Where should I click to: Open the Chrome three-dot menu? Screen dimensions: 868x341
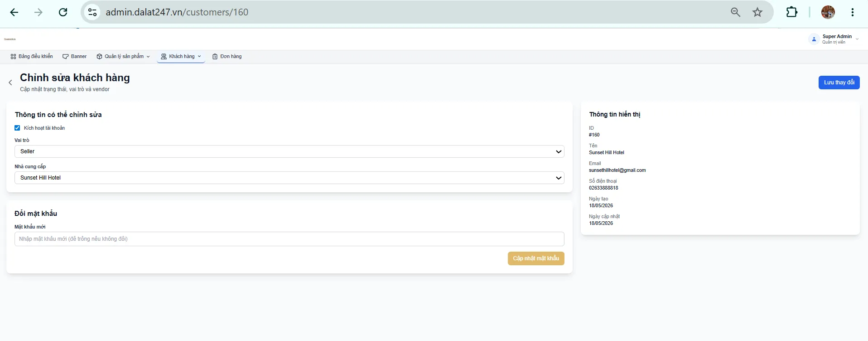pos(853,12)
